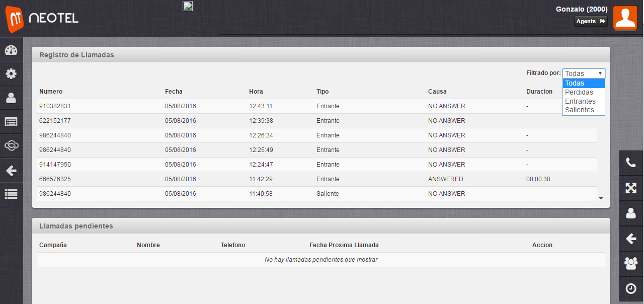Click the Agents logout button

pos(591,21)
